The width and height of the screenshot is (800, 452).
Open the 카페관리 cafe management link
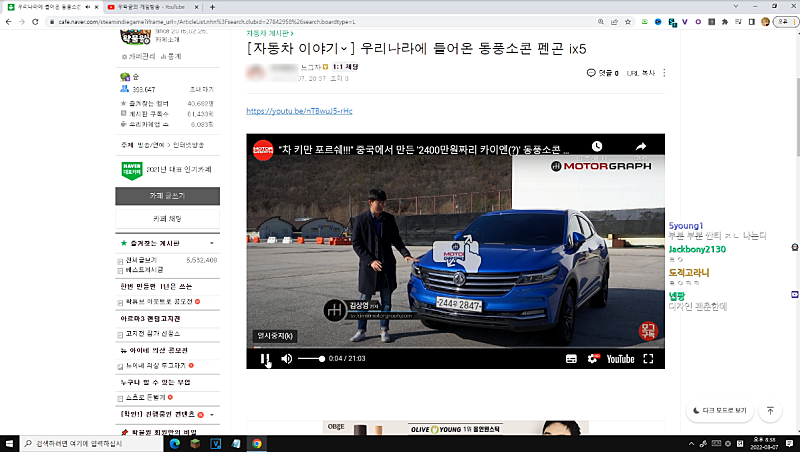[x=139, y=57]
